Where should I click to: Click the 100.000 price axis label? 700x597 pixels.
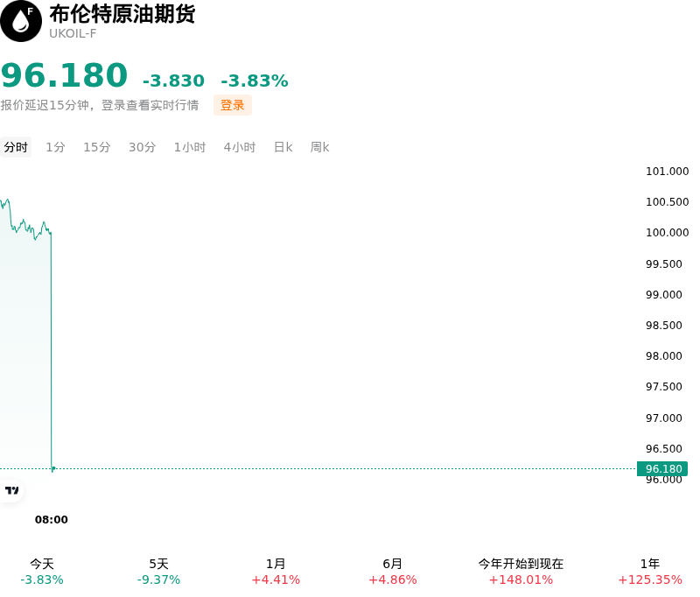(x=667, y=232)
